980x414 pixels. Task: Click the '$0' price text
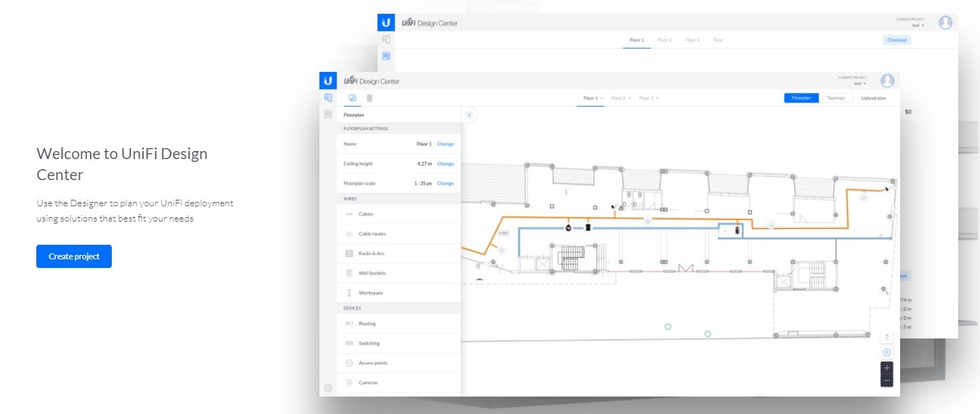coord(907,112)
